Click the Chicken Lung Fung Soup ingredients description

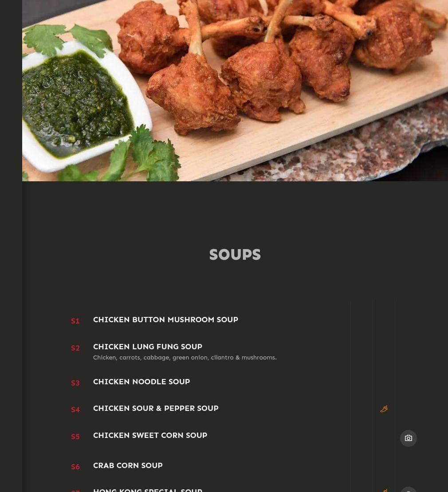point(185,357)
